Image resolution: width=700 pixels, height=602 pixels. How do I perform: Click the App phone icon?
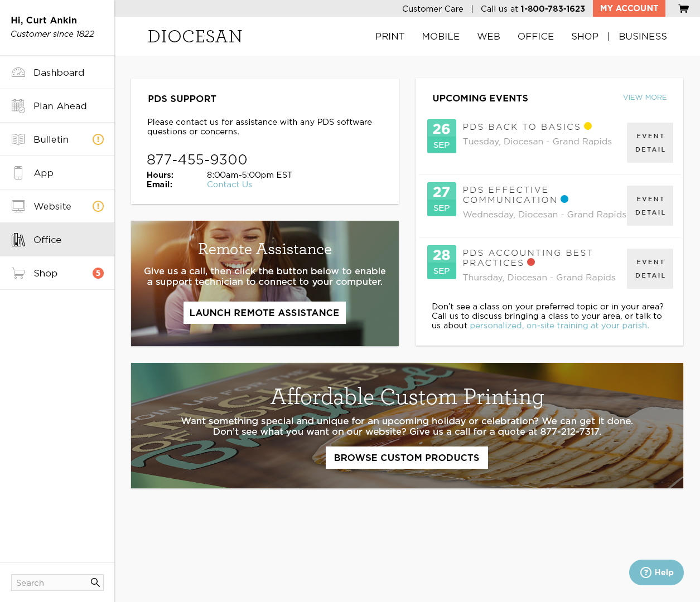tap(18, 173)
